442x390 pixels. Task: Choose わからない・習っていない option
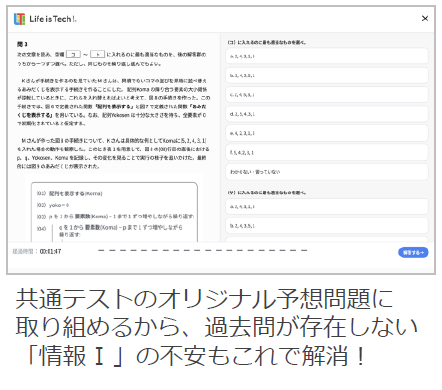click(x=327, y=172)
